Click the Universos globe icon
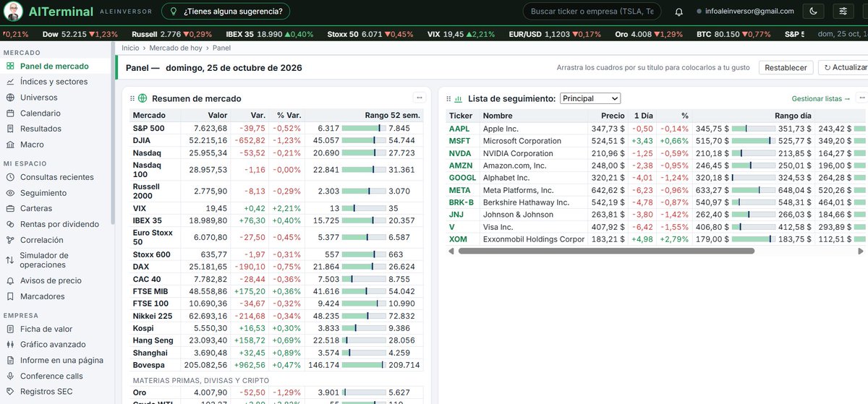This screenshot has width=868, height=404. pyautogui.click(x=11, y=98)
